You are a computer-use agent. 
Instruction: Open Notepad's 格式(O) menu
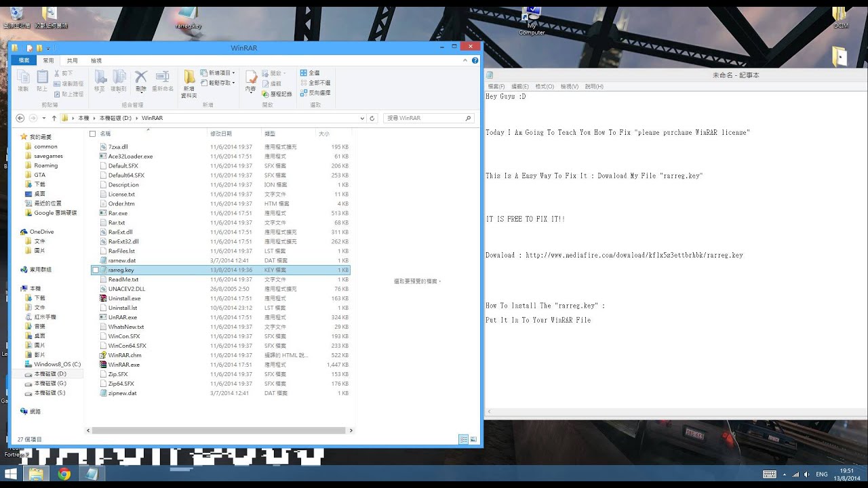coord(545,87)
